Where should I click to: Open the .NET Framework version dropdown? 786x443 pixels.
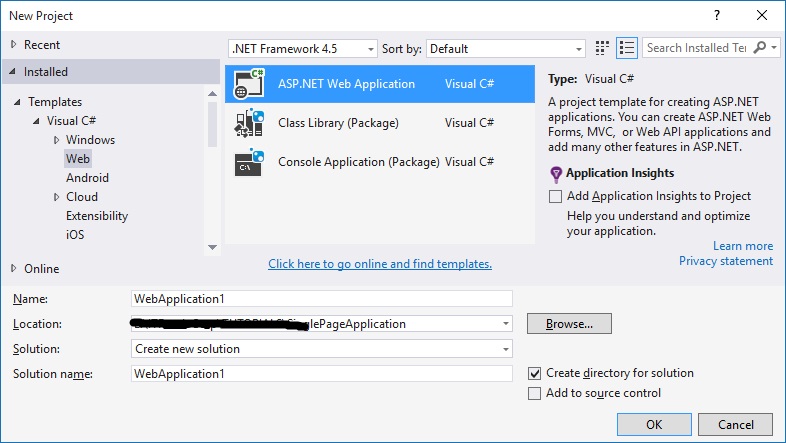[x=302, y=49]
